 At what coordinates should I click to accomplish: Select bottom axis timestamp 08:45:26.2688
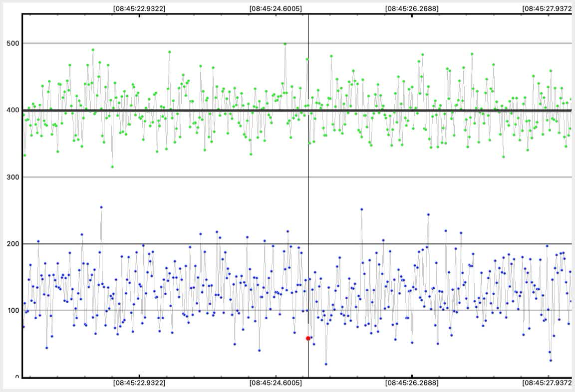point(412,383)
